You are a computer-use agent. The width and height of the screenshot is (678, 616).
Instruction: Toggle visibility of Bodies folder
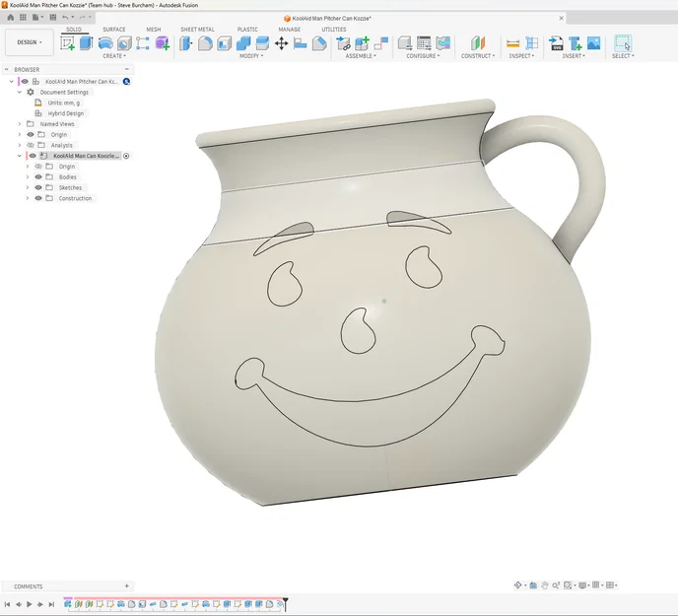point(38,177)
